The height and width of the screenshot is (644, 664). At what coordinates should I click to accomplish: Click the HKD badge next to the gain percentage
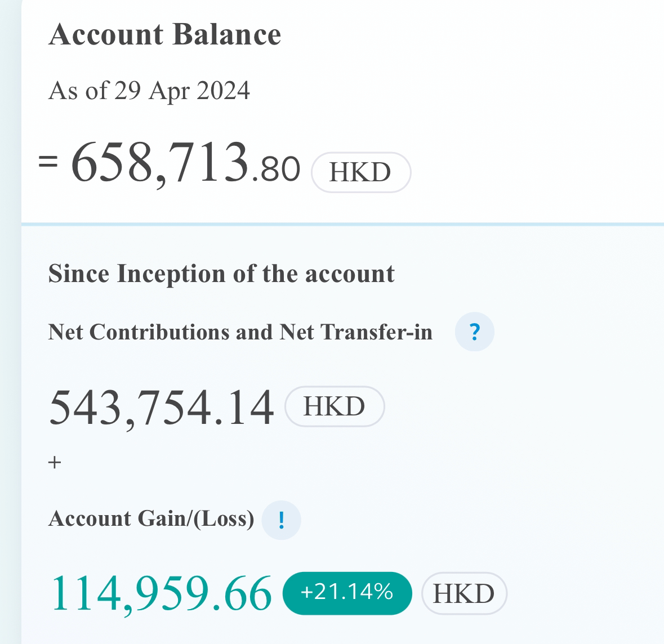[464, 593]
